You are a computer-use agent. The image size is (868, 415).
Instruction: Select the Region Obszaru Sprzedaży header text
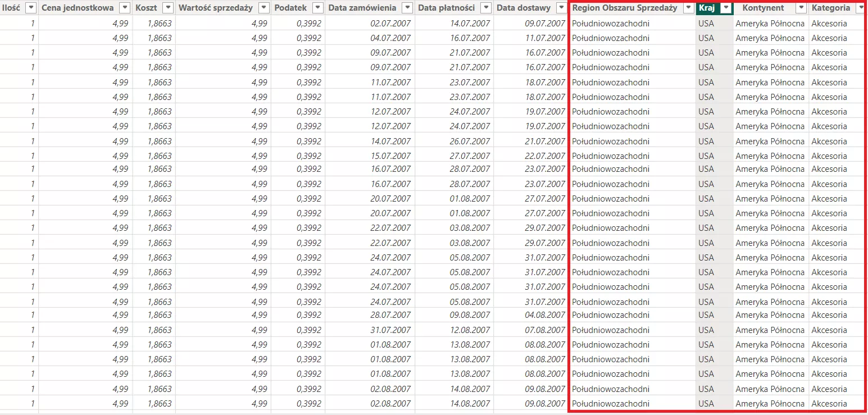click(624, 8)
